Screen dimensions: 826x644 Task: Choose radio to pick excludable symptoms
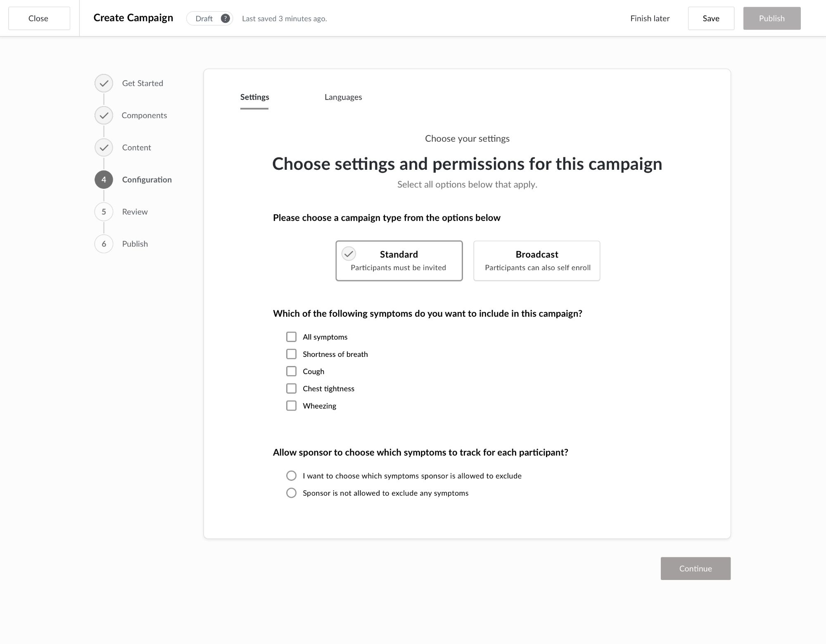coord(291,476)
